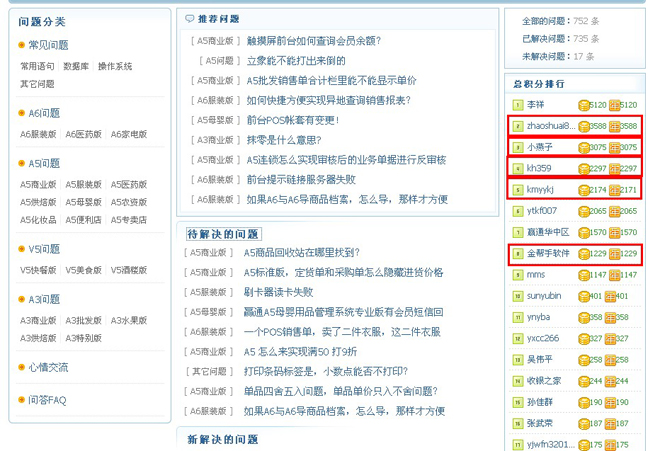Click the orange score icon in 金帮手软件 row
The height and width of the screenshot is (451, 660).
pos(614,253)
